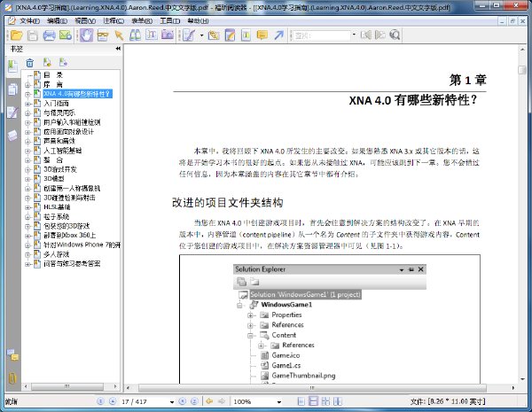Click the attach file paperclip icon
This screenshot has height=412, width=532.
[x=214, y=35]
